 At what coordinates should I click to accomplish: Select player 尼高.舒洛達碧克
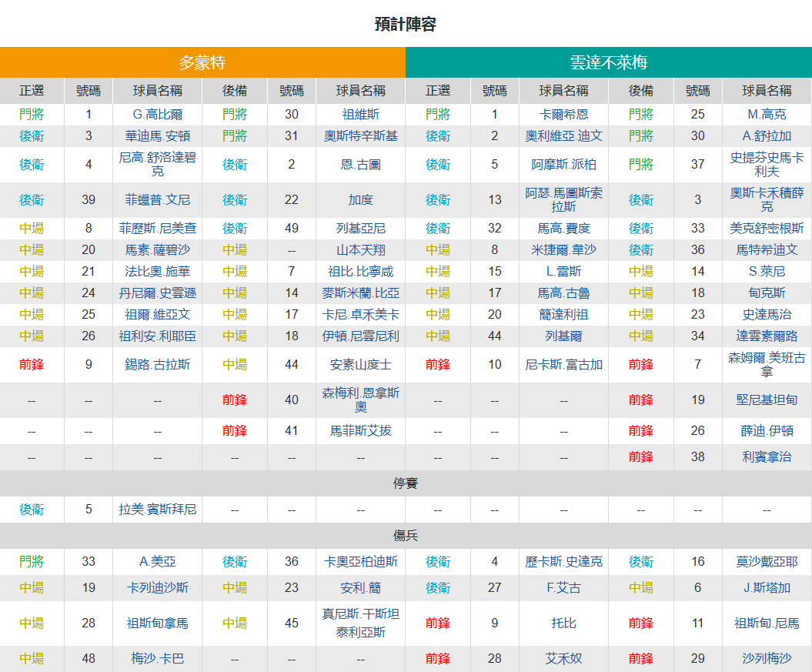[158, 164]
